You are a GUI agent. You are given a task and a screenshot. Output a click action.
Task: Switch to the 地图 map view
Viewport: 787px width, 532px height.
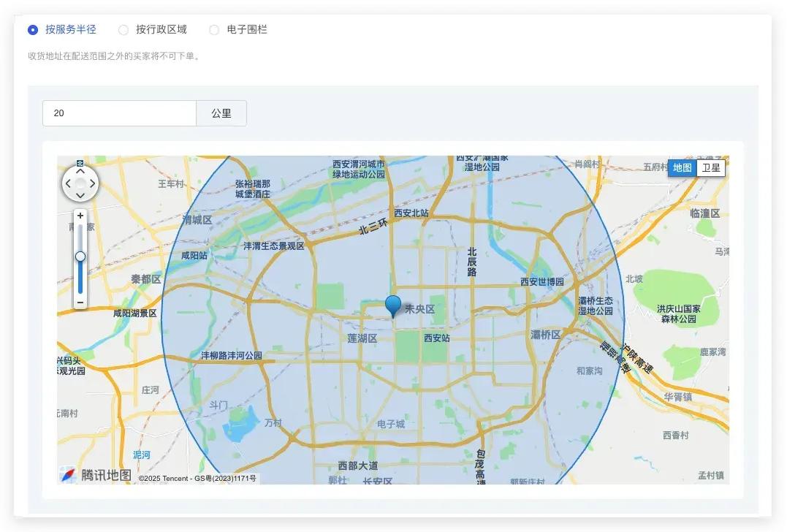(682, 168)
